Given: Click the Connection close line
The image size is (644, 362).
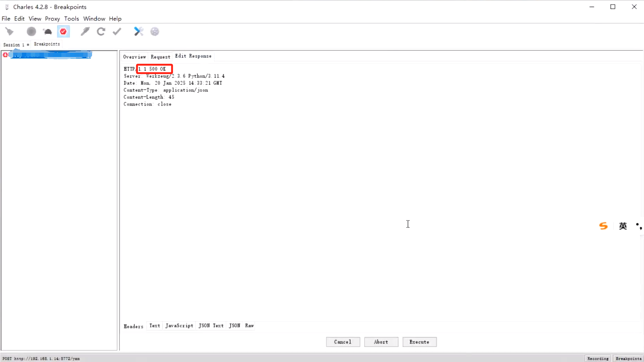Looking at the screenshot, I should pyautogui.click(x=148, y=104).
